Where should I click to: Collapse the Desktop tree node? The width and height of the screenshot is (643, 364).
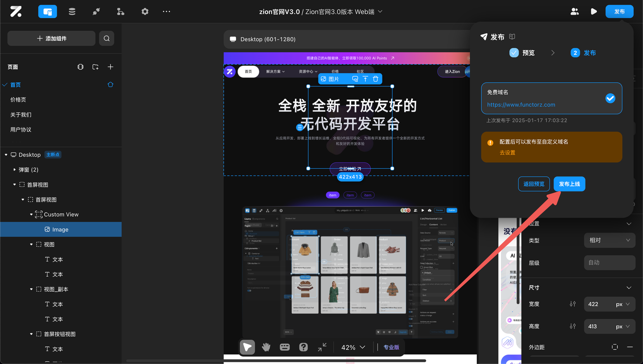(6, 155)
